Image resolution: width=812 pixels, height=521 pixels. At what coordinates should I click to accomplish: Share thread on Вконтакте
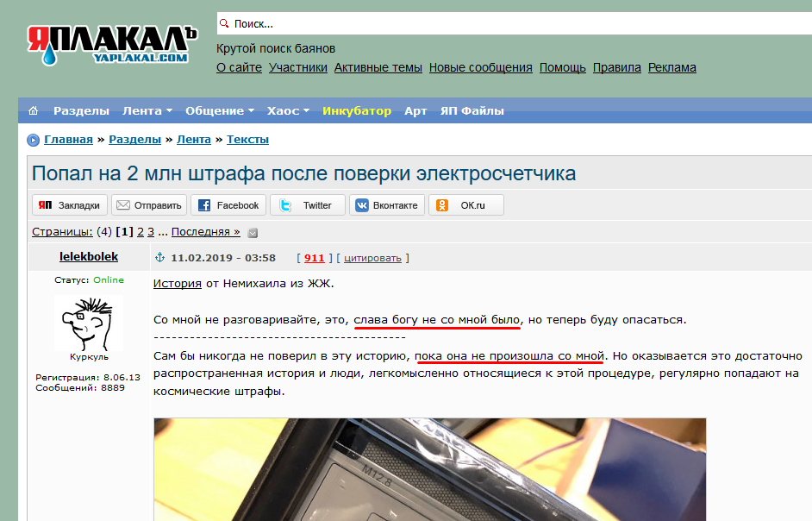click(387, 204)
